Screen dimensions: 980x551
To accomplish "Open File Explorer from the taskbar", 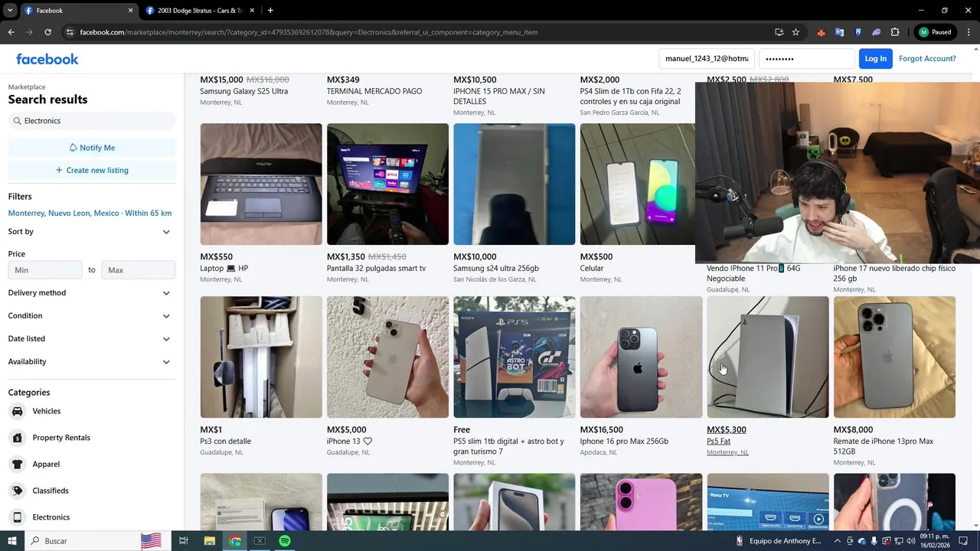I will click(x=209, y=541).
